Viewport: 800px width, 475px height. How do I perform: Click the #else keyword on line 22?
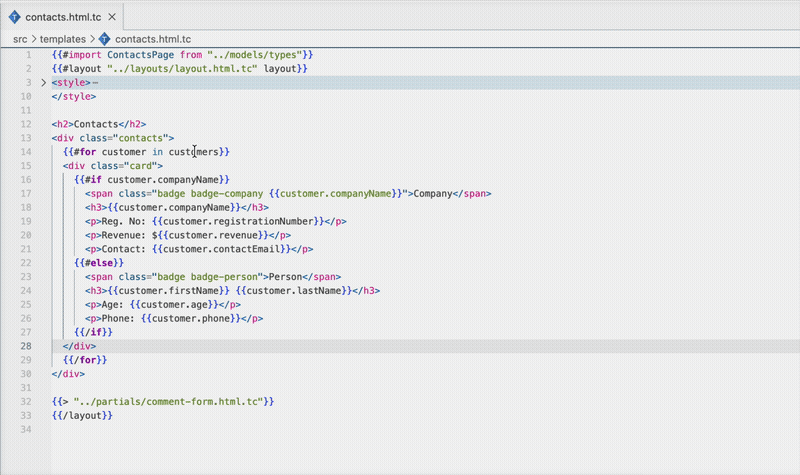click(x=98, y=263)
